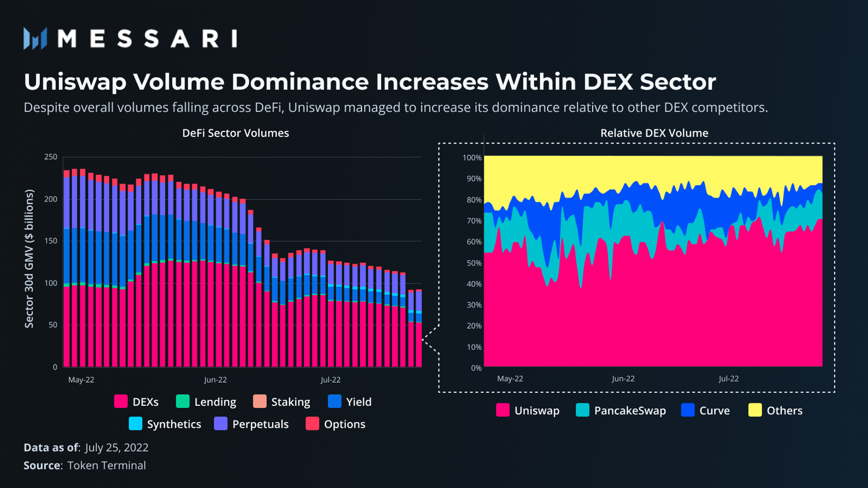
Task: Click the Jun-22 label on bar chart
Action: [x=215, y=380]
